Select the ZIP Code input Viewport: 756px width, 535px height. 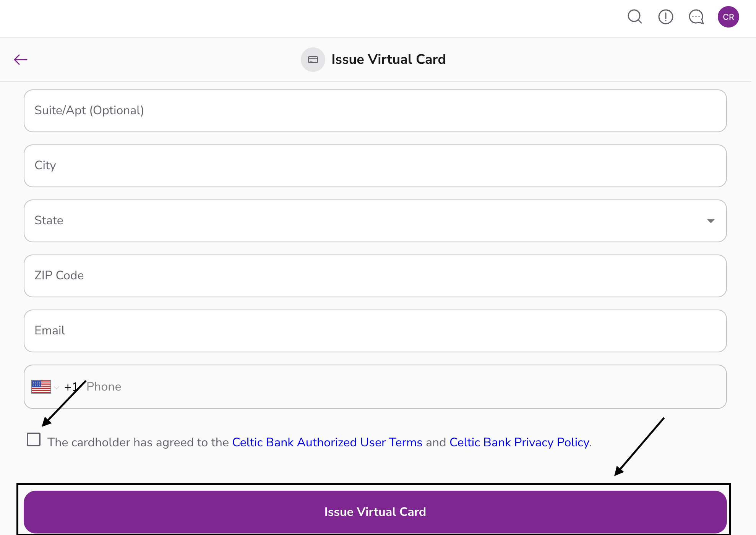pyautogui.click(x=375, y=276)
